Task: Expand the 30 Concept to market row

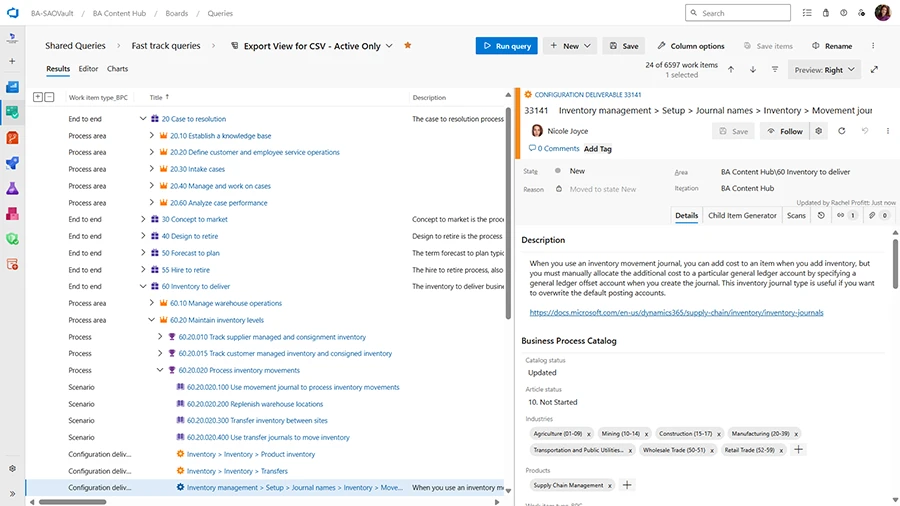Action: [143, 219]
